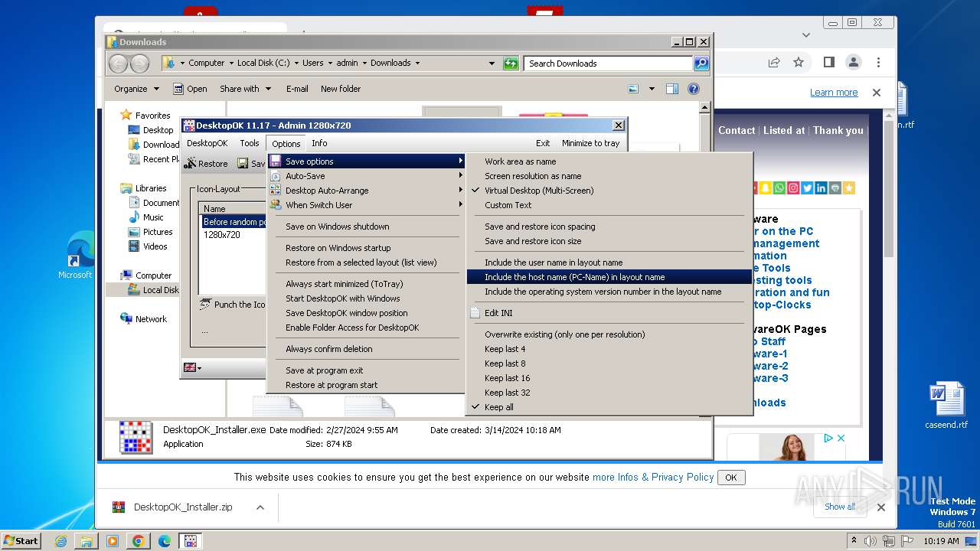980x551 pixels.
Task: Select the Keep all option
Action: [609, 407]
